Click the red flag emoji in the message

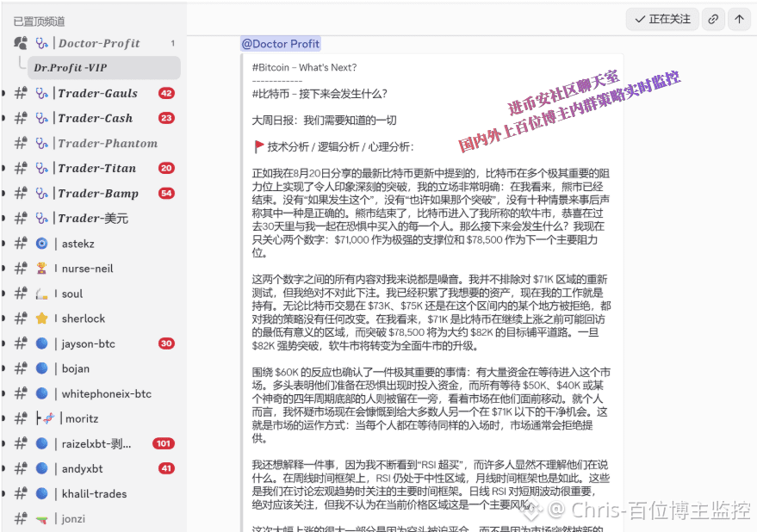click(x=258, y=146)
